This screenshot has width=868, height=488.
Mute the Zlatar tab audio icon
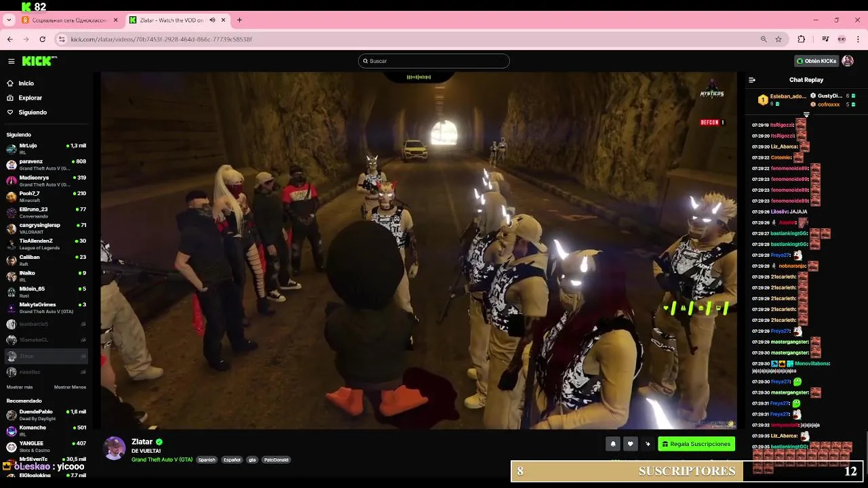[x=212, y=20]
